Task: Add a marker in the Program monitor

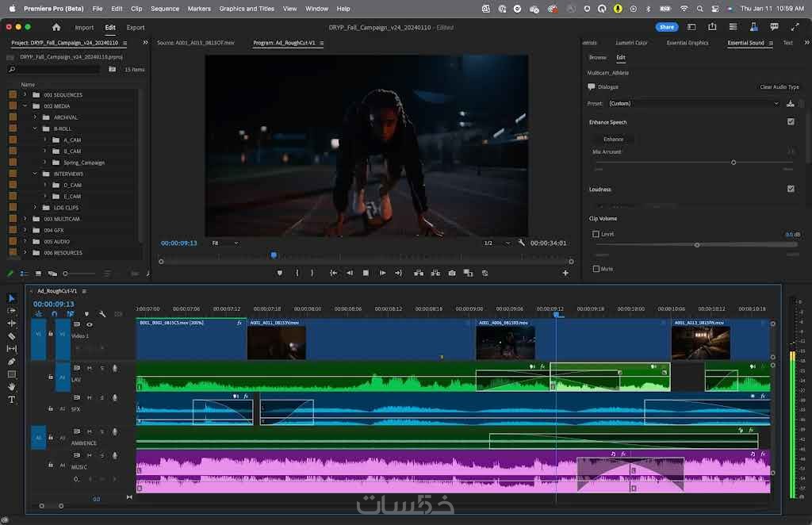Action: coord(279,273)
